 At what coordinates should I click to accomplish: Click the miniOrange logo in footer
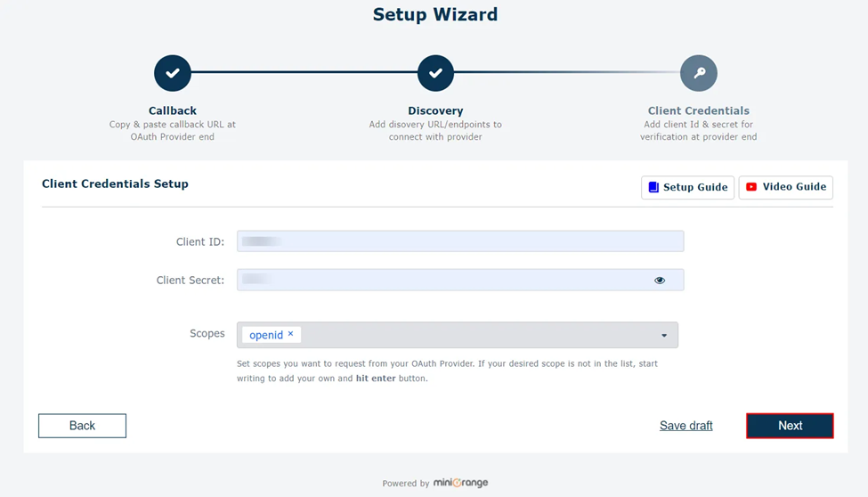[x=460, y=483]
